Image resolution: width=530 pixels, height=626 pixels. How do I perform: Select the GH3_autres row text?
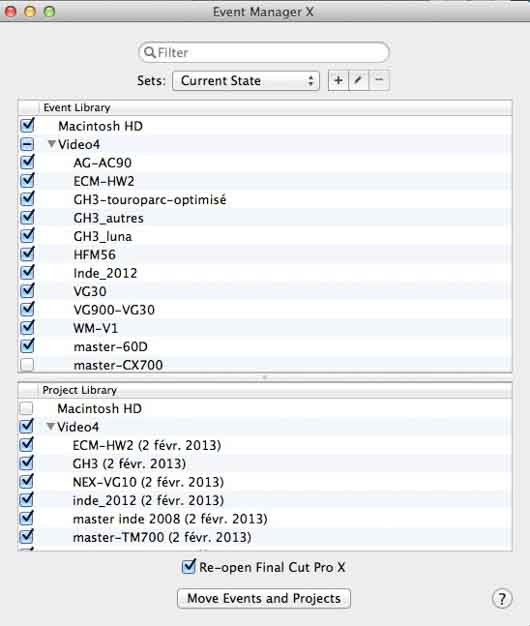[x=109, y=218]
